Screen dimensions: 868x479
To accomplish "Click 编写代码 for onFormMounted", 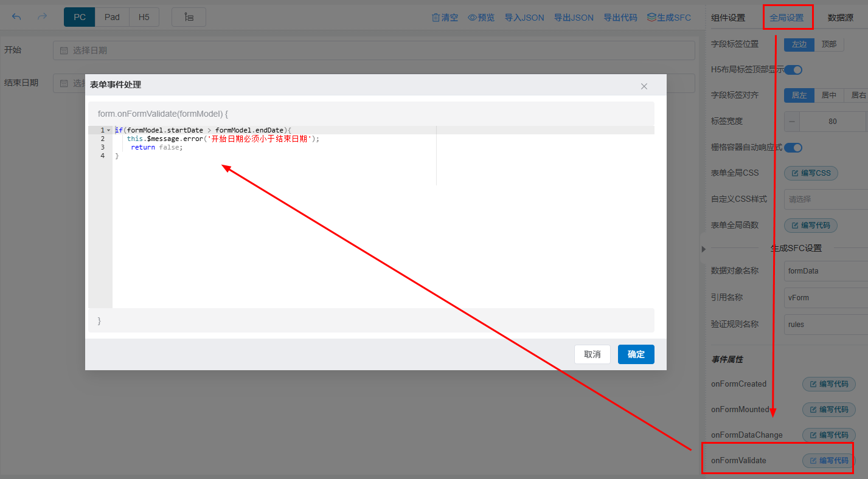I will click(x=829, y=410).
